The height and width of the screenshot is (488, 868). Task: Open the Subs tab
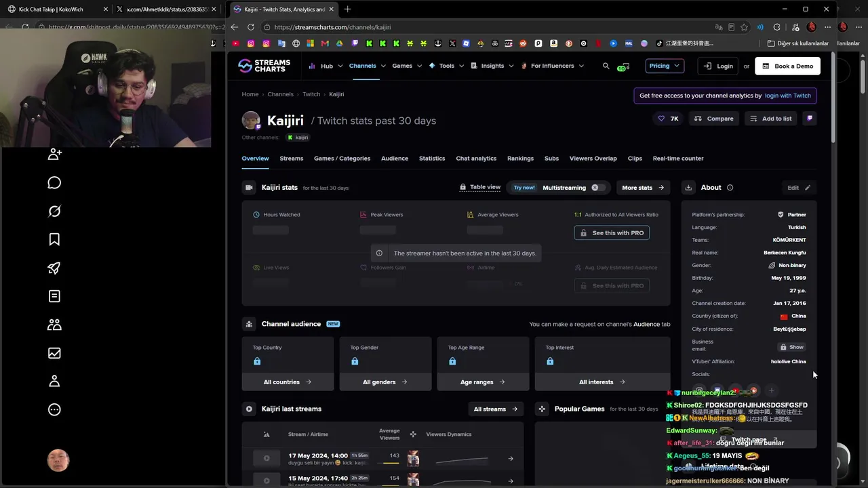(551, 159)
